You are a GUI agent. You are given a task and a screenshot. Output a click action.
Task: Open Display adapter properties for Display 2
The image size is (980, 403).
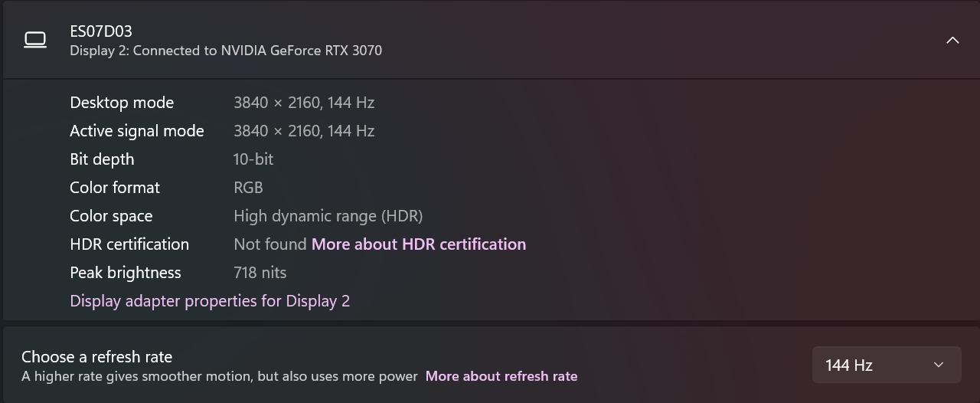[x=210, y=301]
